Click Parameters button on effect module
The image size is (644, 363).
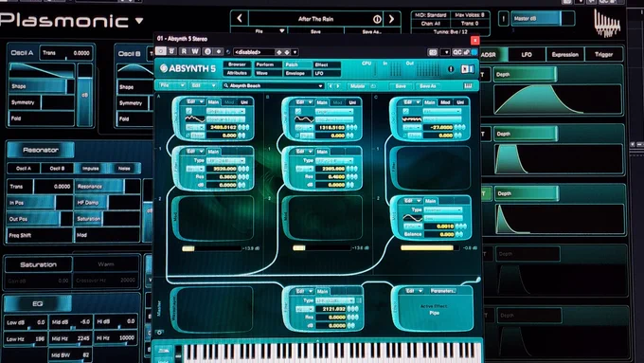443,291
